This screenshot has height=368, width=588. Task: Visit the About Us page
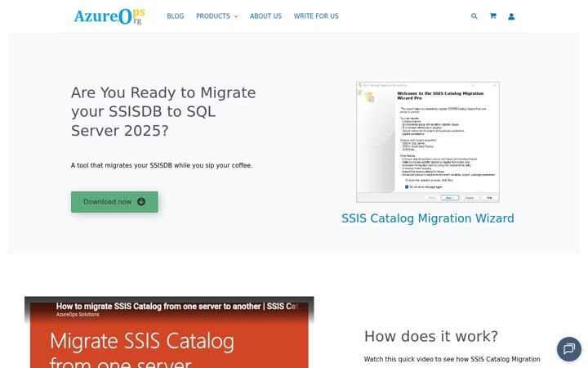coord(266,16)
